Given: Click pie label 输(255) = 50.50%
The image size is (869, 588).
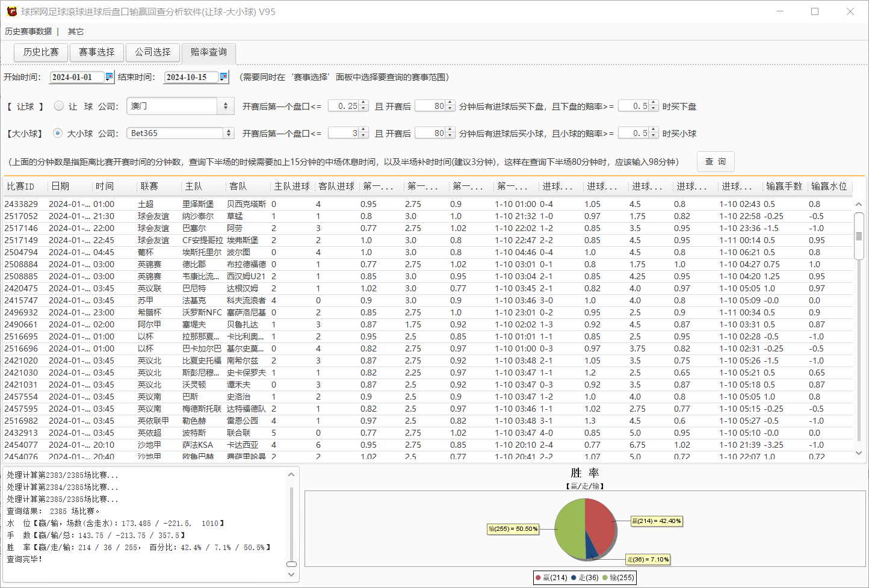Looking at the screenshot, I should [513, 529].
